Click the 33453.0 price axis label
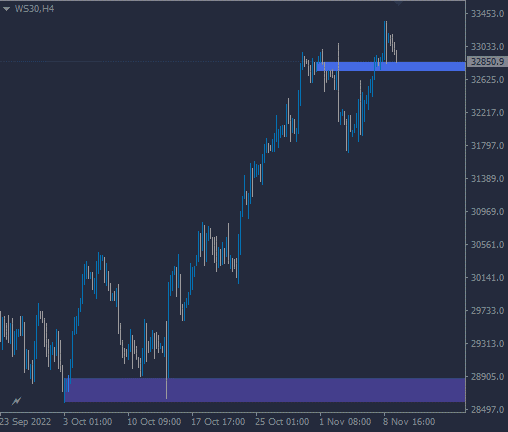The width and height of the screenshot is (508, 432). (487, 14)
